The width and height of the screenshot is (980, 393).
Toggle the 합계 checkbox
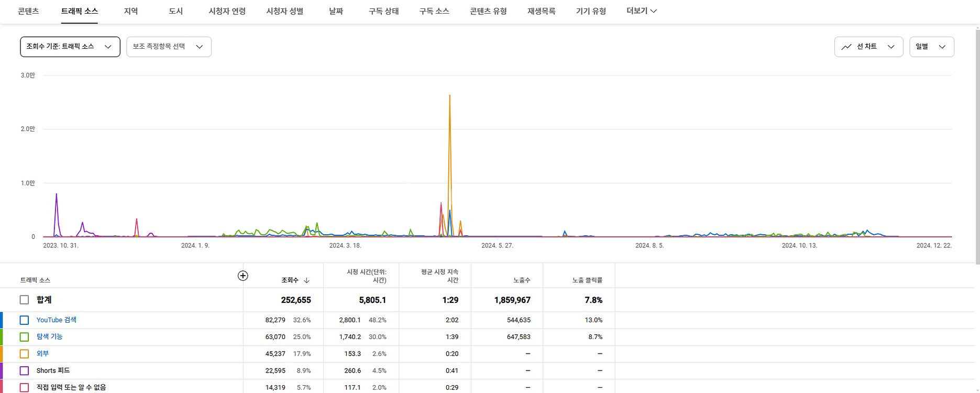pos(24,300)
